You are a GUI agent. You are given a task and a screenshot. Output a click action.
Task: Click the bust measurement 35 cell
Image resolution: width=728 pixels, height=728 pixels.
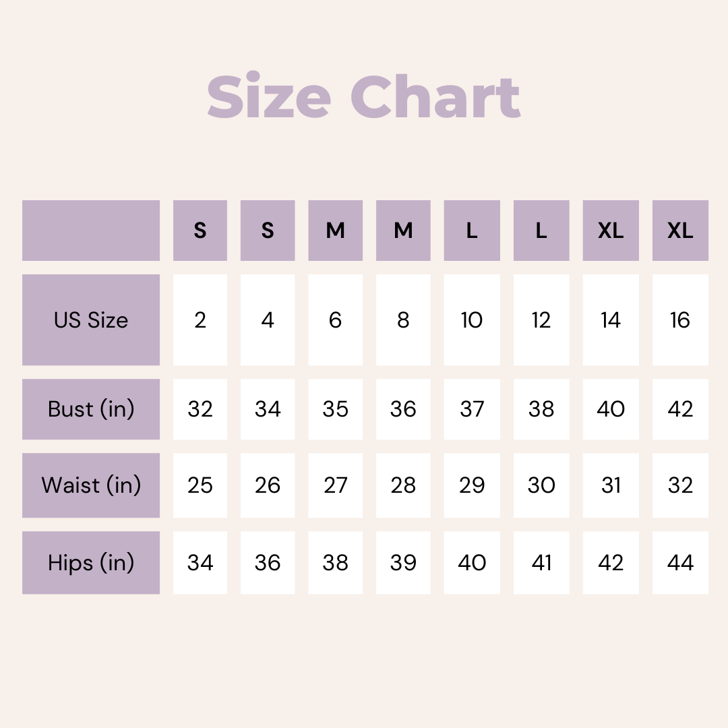336,409
